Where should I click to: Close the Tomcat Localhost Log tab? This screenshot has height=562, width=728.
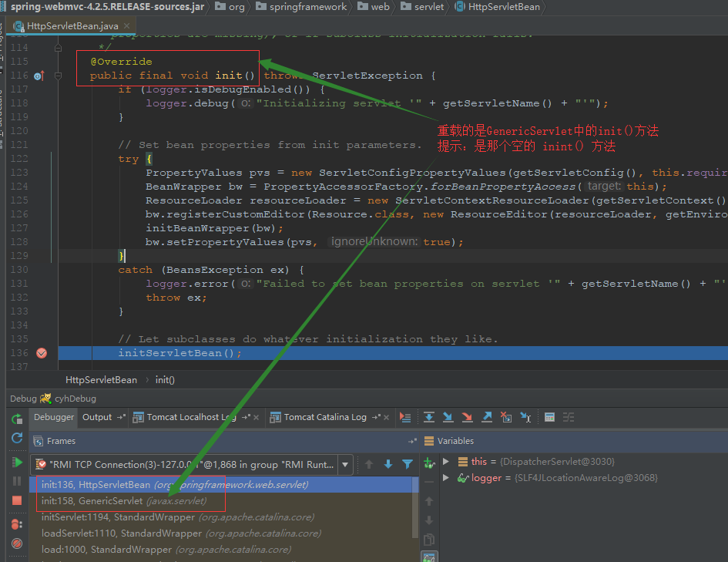click(256, 418)
